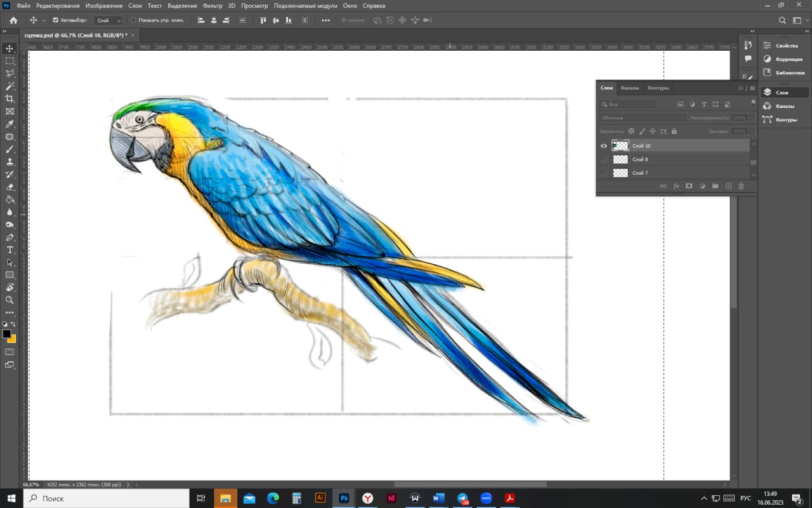Switch to the Каналы tab
This screenshot has width=812, height=508.
[x=630, y=88]
